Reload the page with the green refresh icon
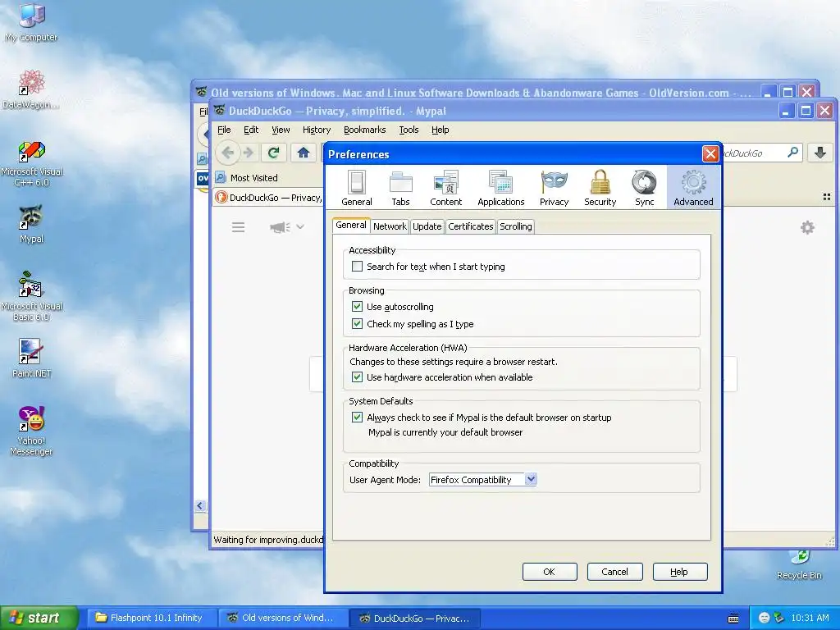This screenshot has width=840, height=630. [x=273, y=153]
